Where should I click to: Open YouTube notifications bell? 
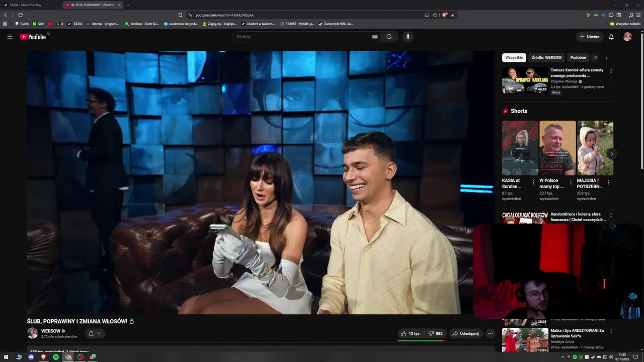pyautogui.click(x=611, y=37)
